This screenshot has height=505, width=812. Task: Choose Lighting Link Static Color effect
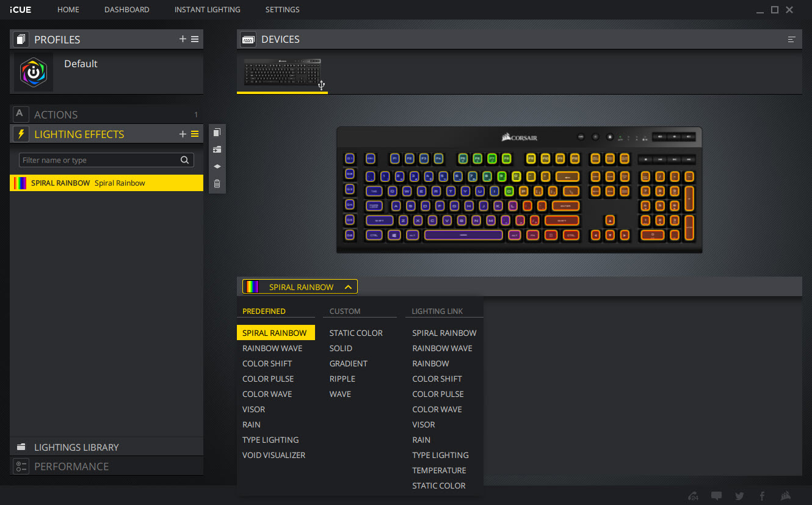pos(439,485)
